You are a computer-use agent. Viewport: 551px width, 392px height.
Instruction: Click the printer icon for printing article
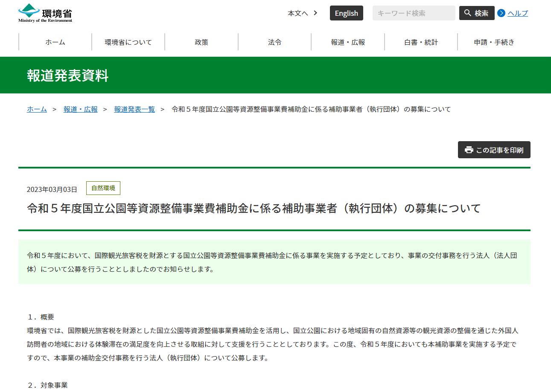click(469, 150)
